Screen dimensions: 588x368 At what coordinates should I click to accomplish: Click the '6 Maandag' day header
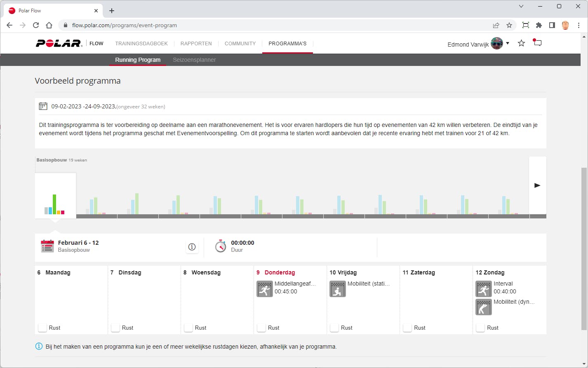click(x=54, y=272)
